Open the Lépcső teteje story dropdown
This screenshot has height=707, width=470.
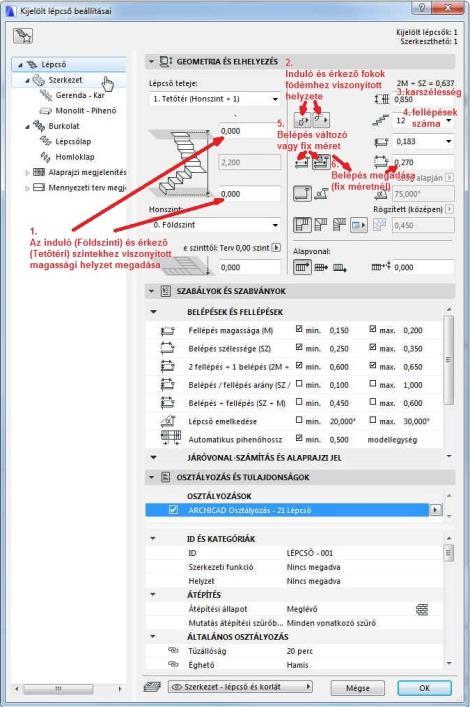click(215, 99)
